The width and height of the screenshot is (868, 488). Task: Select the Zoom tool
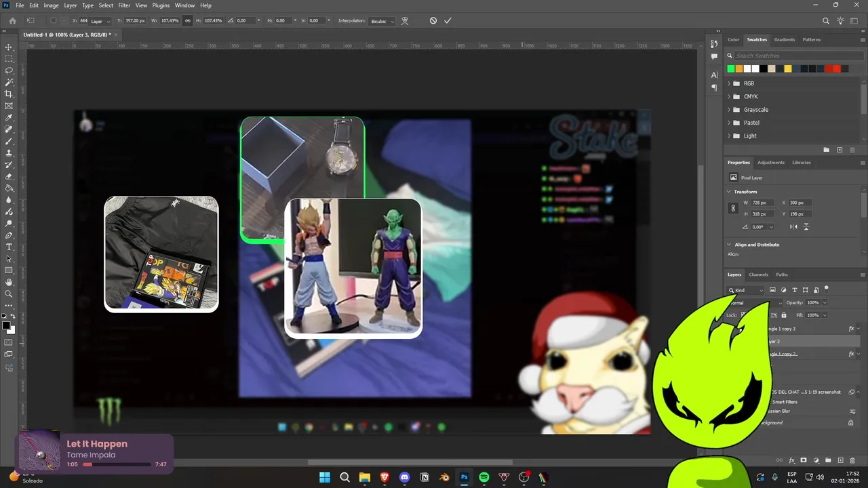(x=9, y=293)
